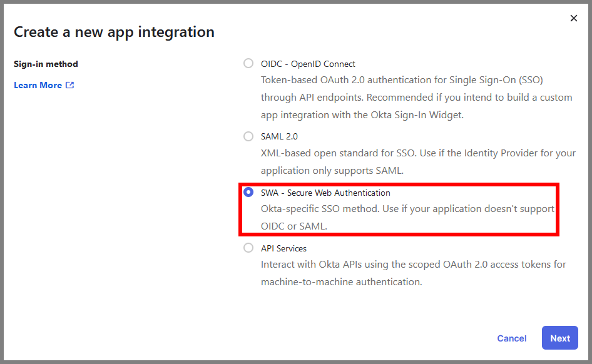
Task: Click the SWA - Secure Web Authentication label
Action: (325, 193)
